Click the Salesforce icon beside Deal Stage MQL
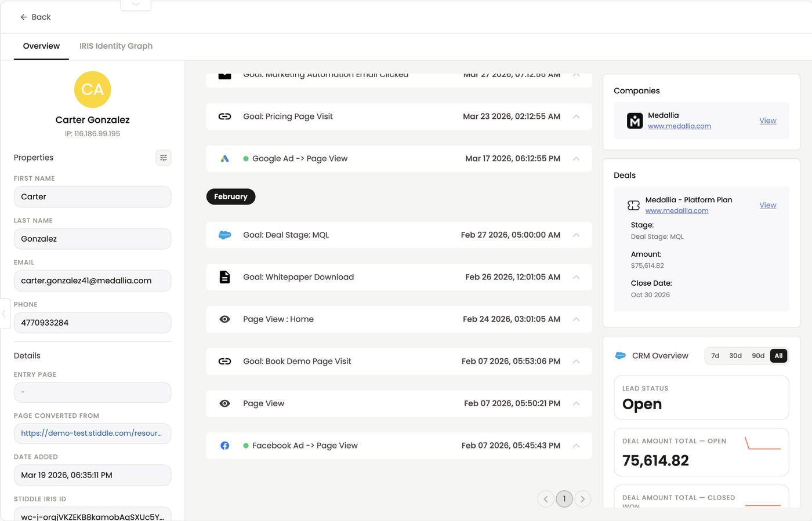The width and height of the screenshot is (812, 521). (224, 235)
